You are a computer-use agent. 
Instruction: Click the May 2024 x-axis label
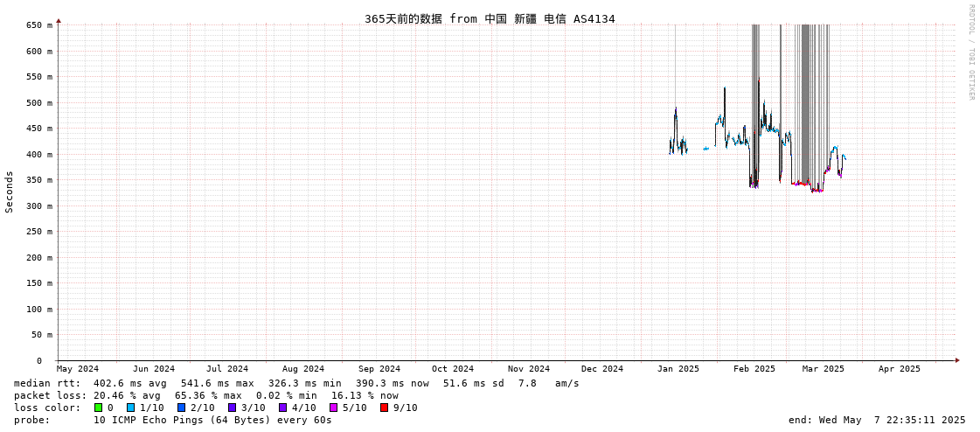(78, 369)
